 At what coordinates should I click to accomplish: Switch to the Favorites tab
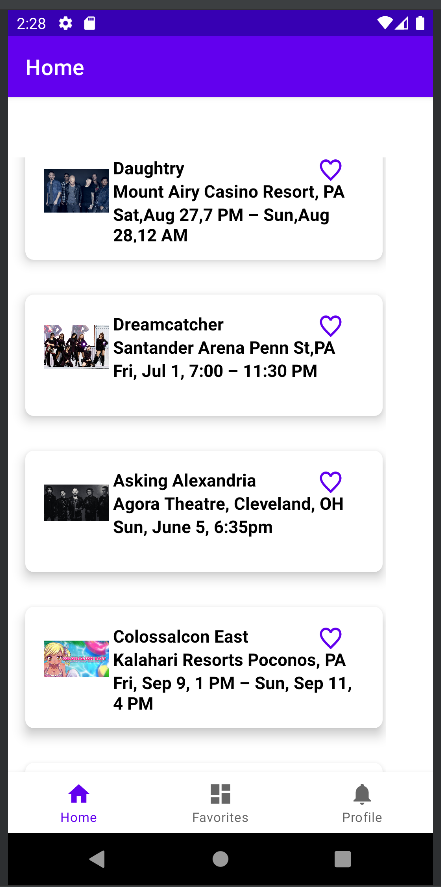coord(220,803)
